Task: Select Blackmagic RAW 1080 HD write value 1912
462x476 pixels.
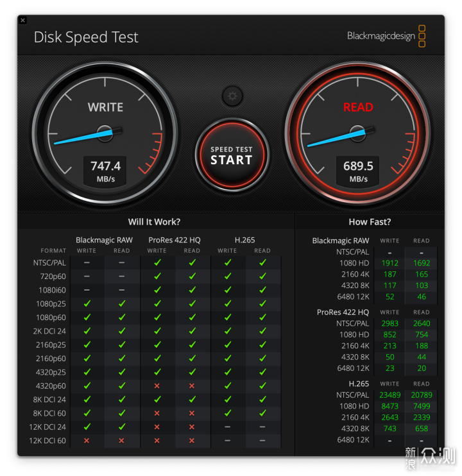Action: tap(389, 263)
